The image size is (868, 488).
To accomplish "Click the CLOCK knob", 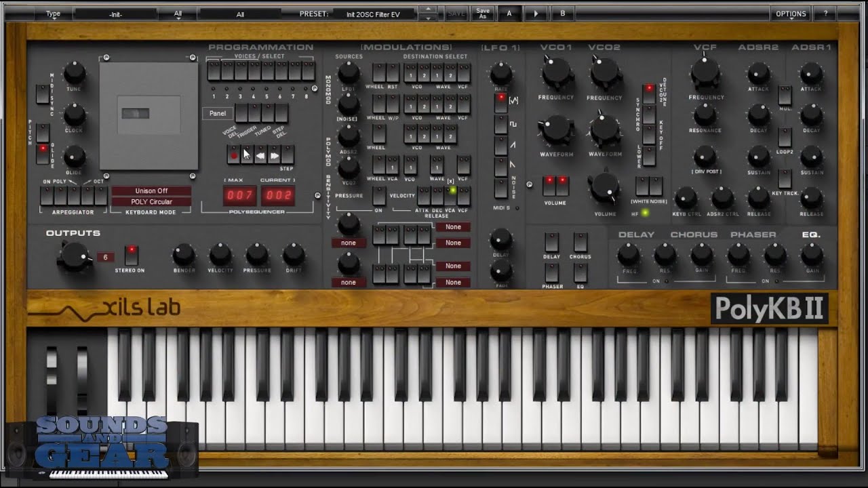I will 74,115.
